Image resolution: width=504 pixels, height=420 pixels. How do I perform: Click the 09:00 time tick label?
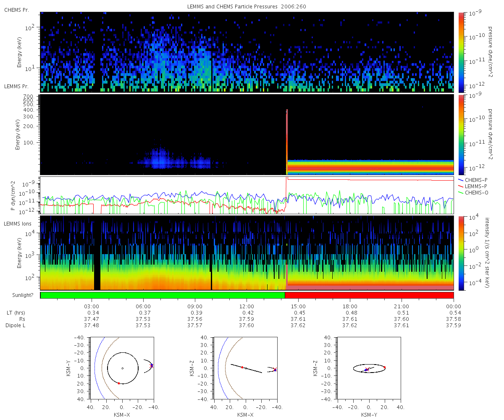tap(195, 306)
